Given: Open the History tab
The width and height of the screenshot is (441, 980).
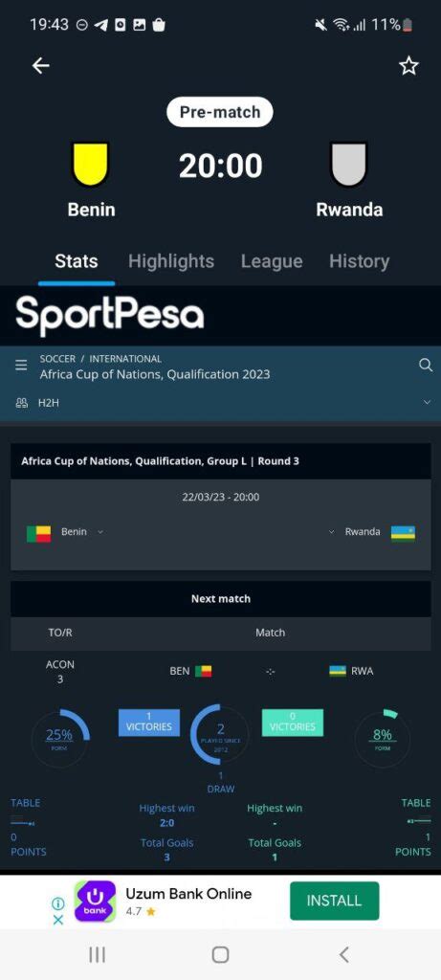Looking at the screenshot, I should pos(359,261).
